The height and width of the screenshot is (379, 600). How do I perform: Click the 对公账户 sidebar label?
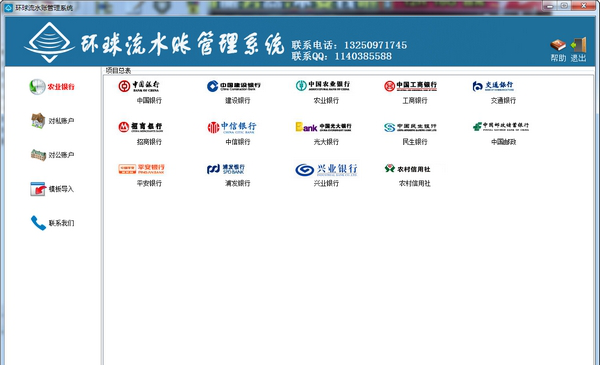pos(61,155)
